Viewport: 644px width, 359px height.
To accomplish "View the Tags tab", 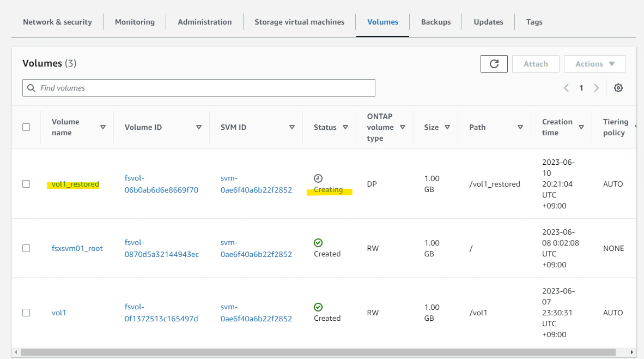I will point(534,22).
